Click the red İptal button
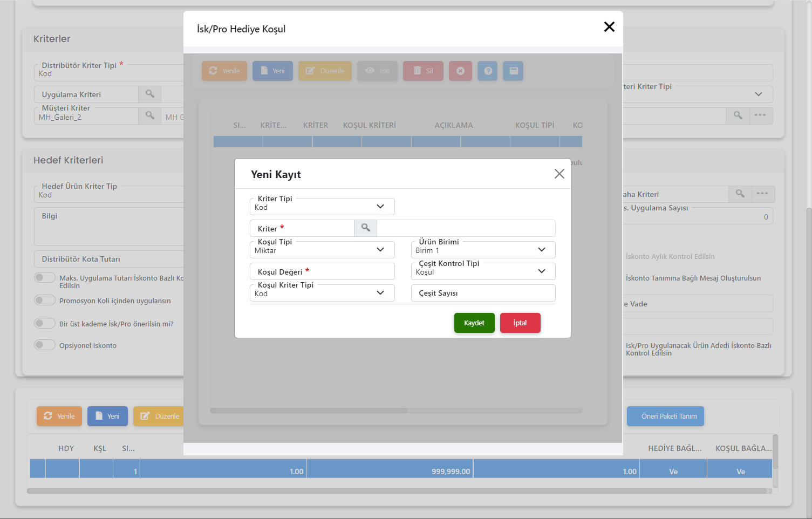 coord(520,323)
